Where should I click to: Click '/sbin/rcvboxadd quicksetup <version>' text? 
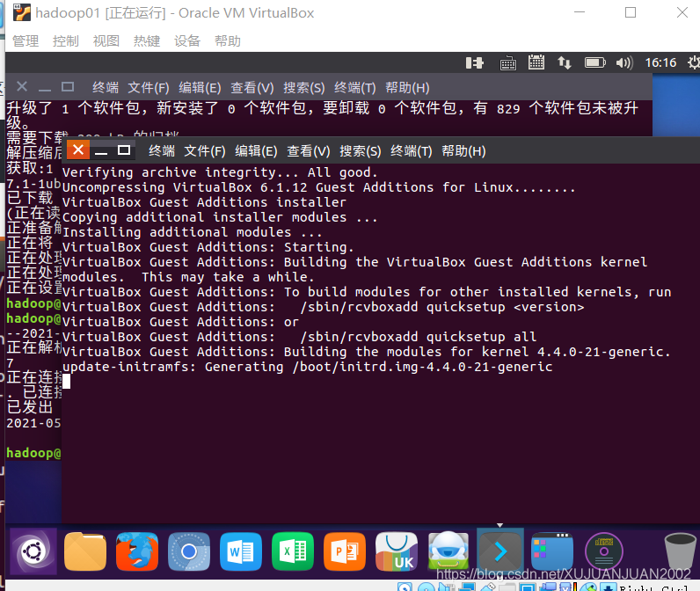pyautogui.click(x=442, y=307)
